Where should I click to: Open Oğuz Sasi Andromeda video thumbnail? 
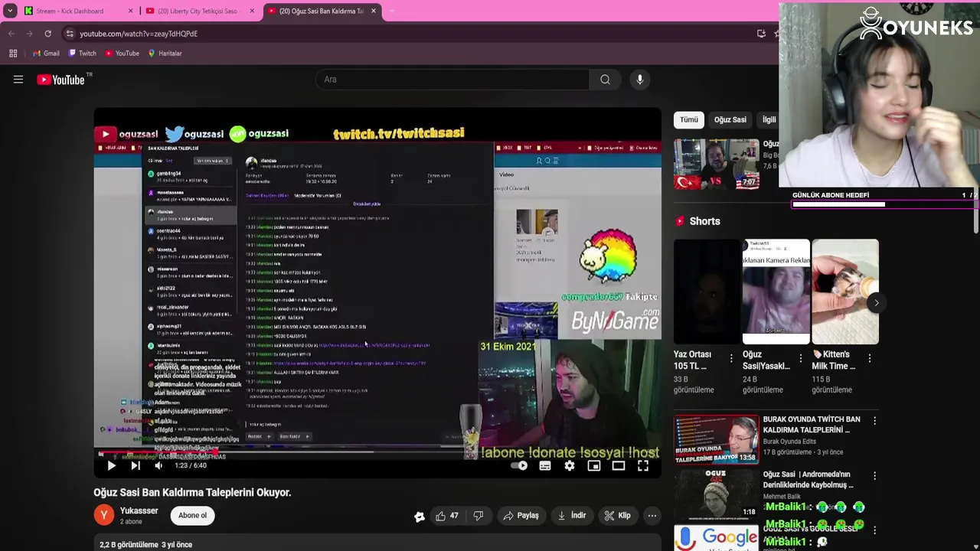pyautogui.click(x=717, y=494)
